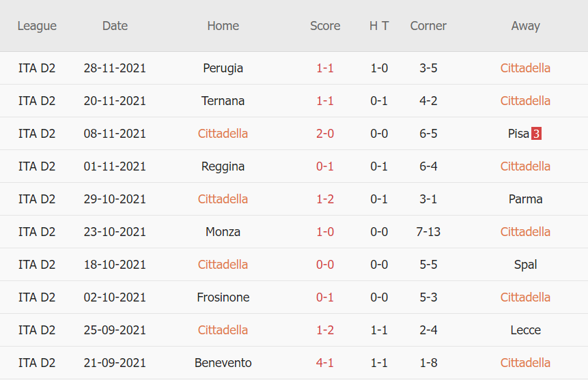
Task: Open the Pisa away team link
Action: click(518, 134)
